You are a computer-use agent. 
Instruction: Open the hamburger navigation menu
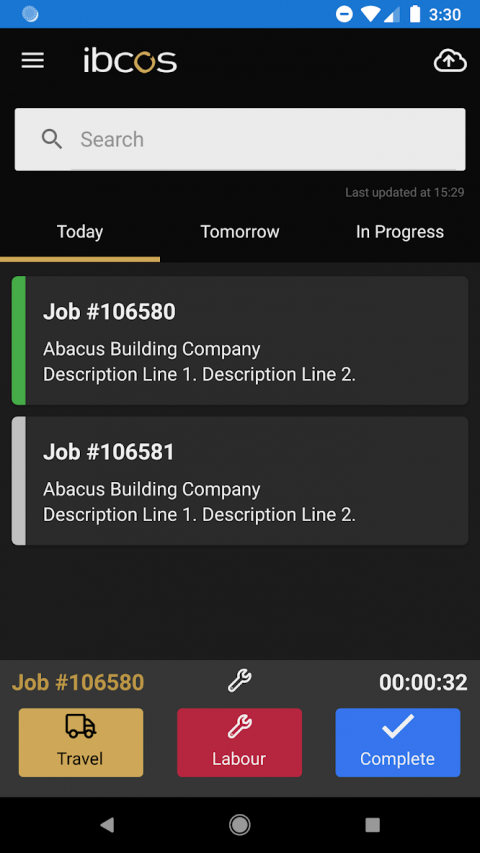33,60
